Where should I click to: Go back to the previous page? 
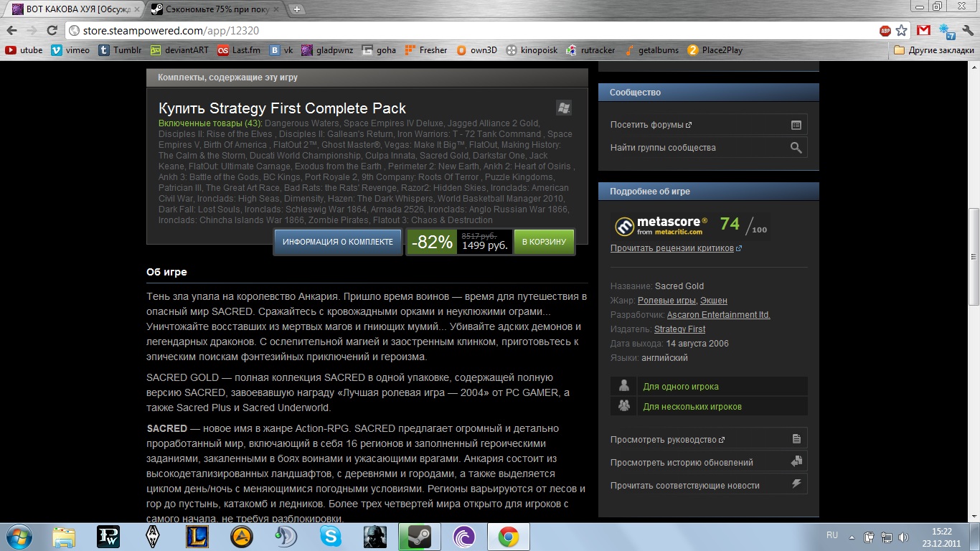click(12, 31)
